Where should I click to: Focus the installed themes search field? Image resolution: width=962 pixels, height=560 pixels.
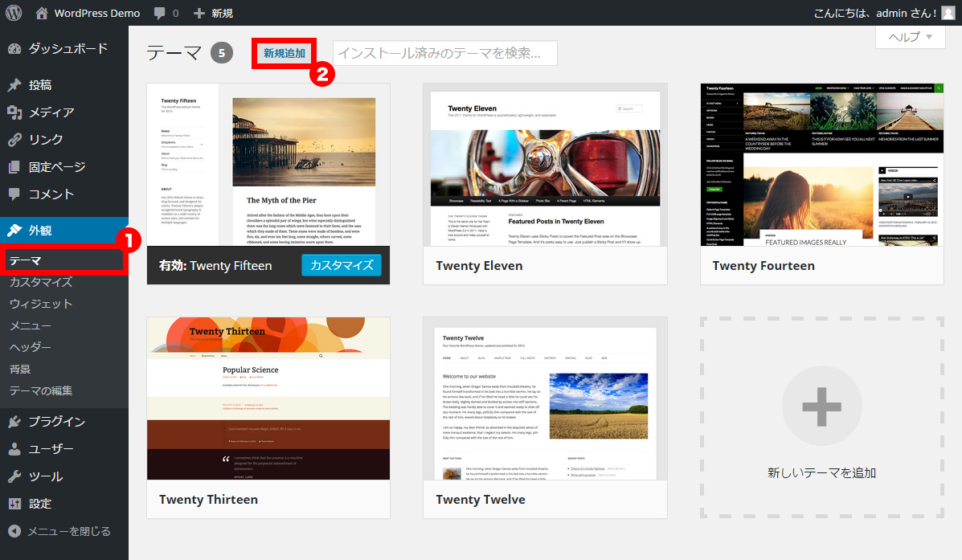tap(444, 53)
